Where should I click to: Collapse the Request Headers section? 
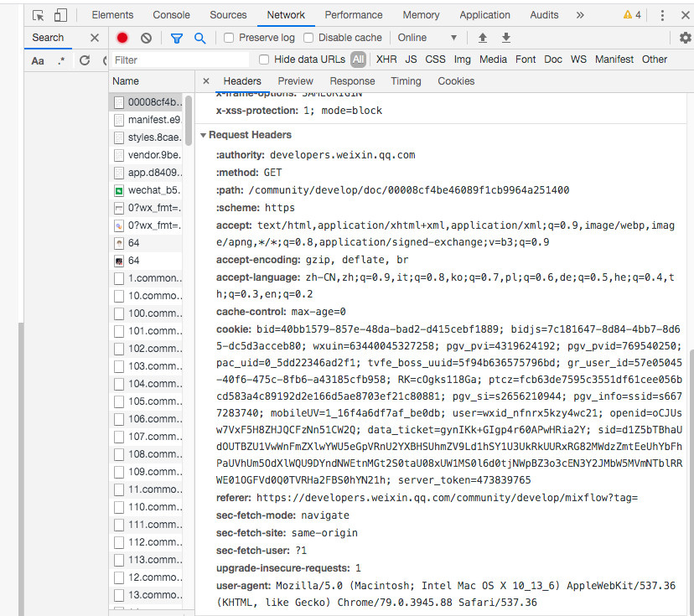[x=203, y=135]
